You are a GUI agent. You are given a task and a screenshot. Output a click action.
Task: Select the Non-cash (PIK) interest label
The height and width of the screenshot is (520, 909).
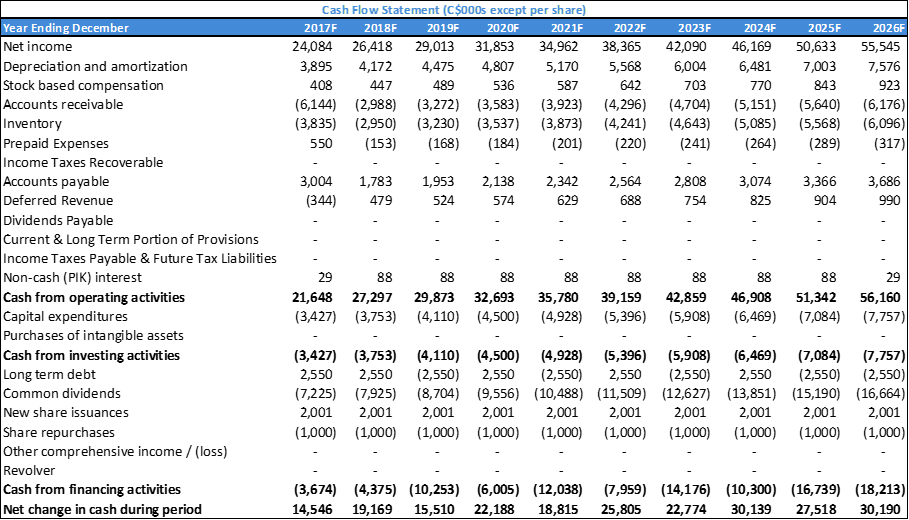tap(72, 277)
